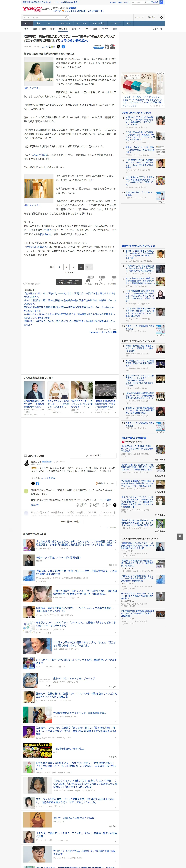186x868 pixels.
Task: Open マイページ link
Action: (139, 18)
